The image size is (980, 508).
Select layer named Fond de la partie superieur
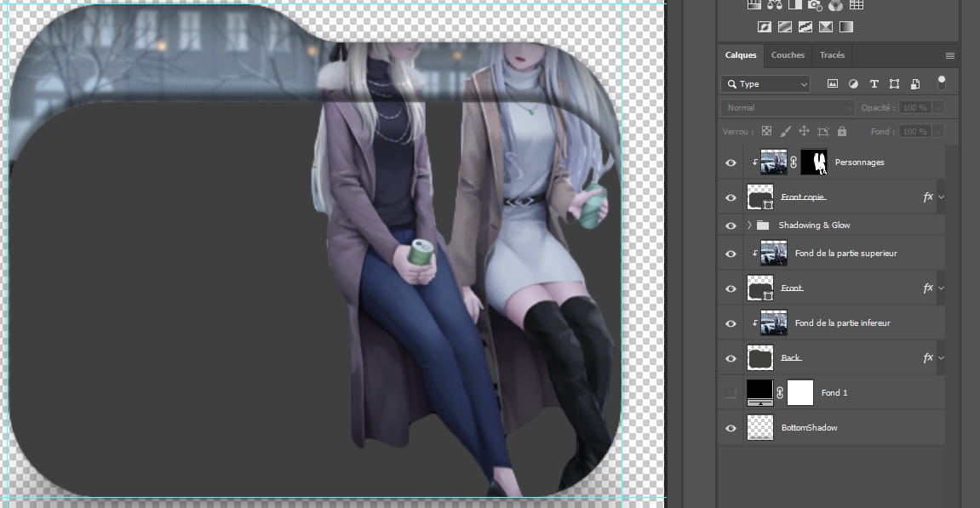tap(845, 253)
